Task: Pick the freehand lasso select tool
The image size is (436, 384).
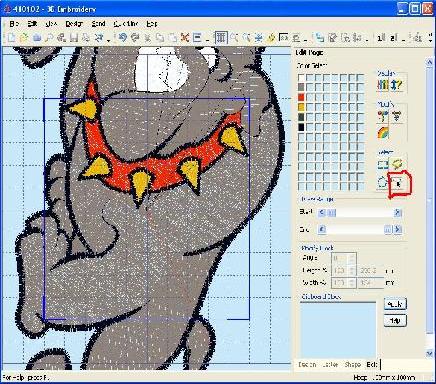Action: [x=397, y=164]
